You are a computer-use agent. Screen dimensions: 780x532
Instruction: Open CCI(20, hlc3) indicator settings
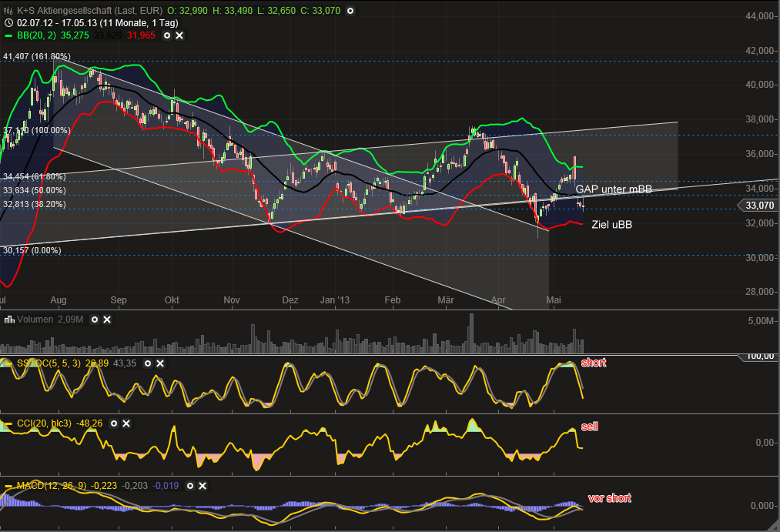tap(114, 423)
